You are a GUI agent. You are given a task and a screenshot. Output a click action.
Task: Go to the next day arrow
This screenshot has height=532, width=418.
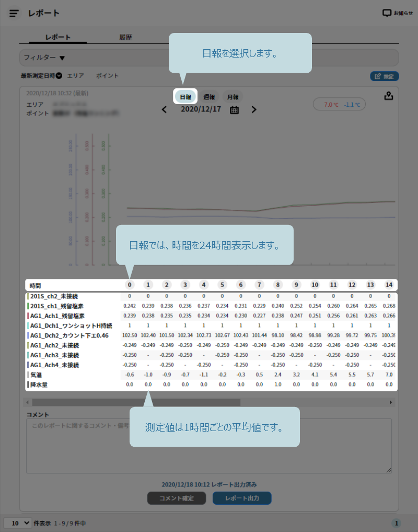tap(254, 109)
